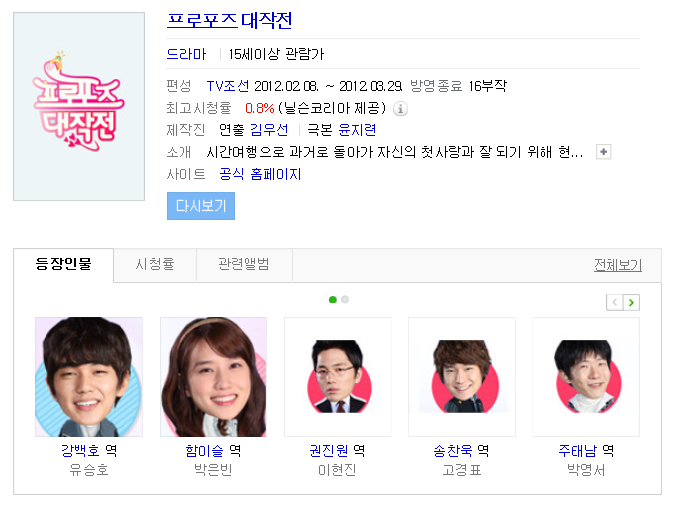Open the 프로포즈 대작전 title link
This screenshot has width=676, height=506.
coord(229,20)
